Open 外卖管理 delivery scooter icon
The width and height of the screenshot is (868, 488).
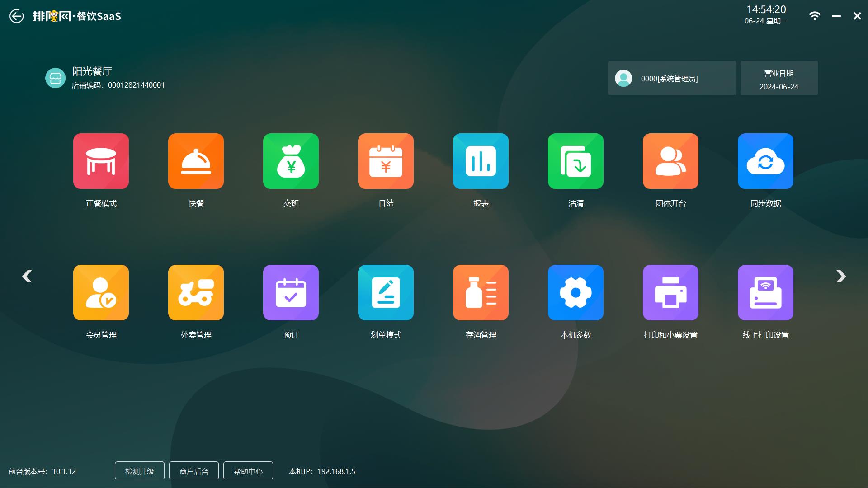[x=196, y=292]
